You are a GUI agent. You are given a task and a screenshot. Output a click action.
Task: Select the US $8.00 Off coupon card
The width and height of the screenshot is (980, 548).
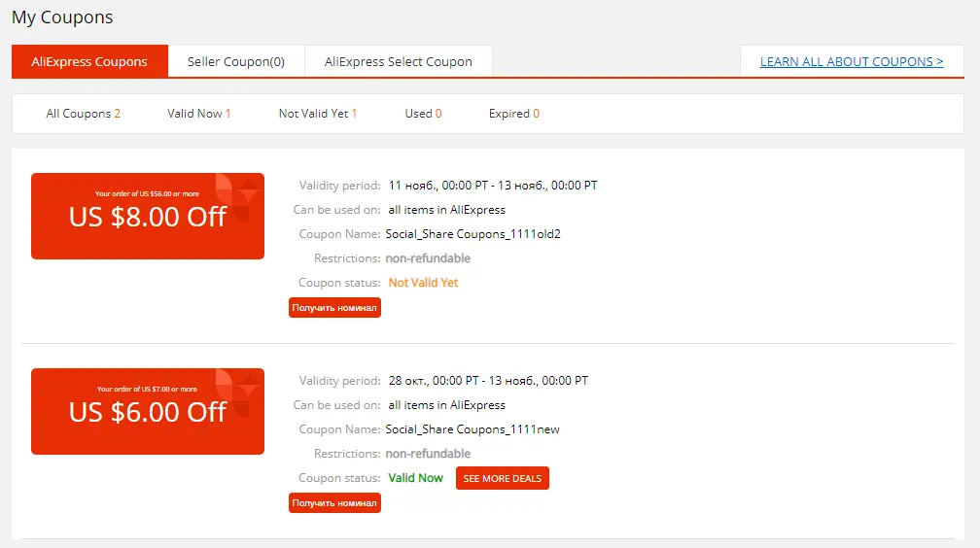tap(148, 217)
